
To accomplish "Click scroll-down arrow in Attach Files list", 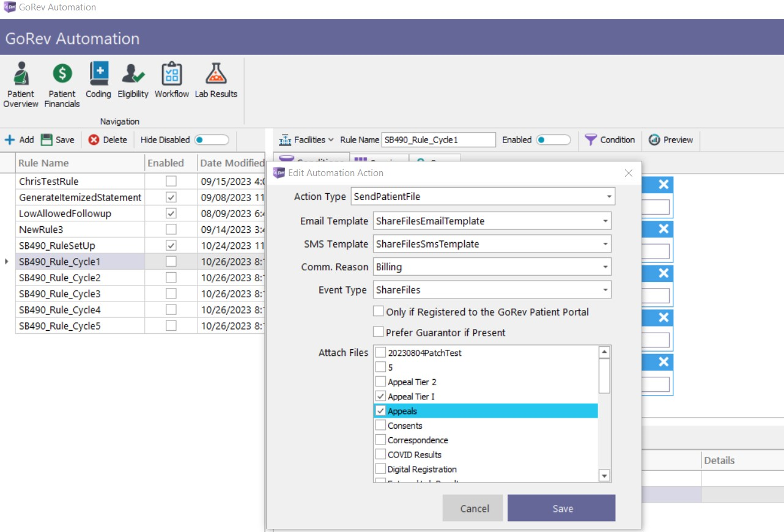I will 604,476.
